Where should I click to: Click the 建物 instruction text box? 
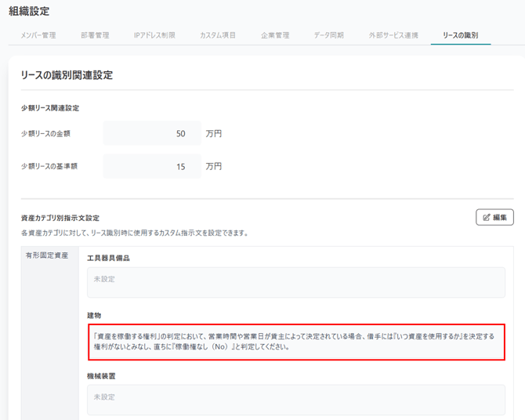pyautogui.click(x=295, y=342)
